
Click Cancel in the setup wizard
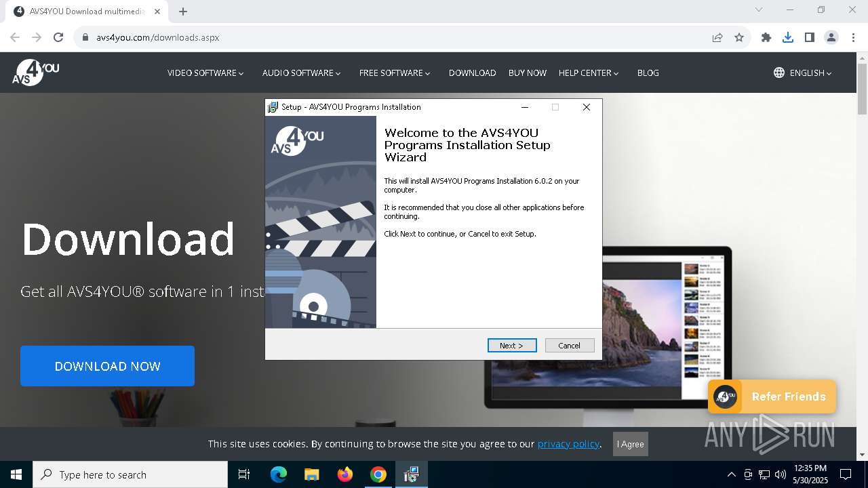570,346
